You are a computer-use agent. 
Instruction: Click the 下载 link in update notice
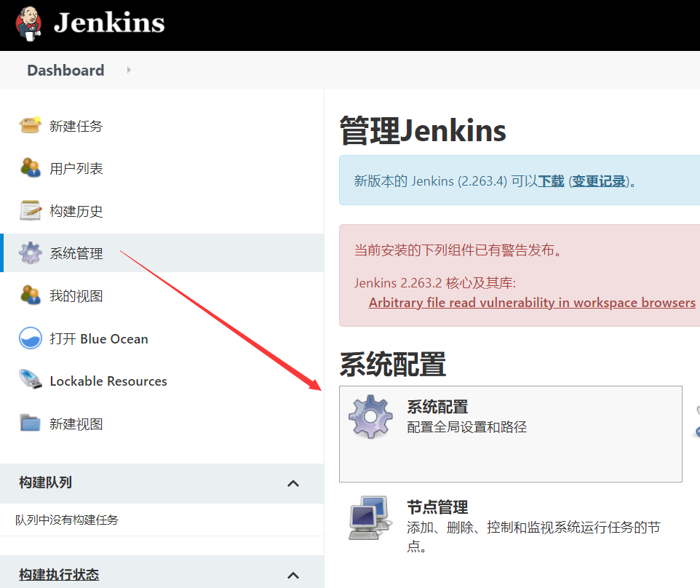click(551, 181)
